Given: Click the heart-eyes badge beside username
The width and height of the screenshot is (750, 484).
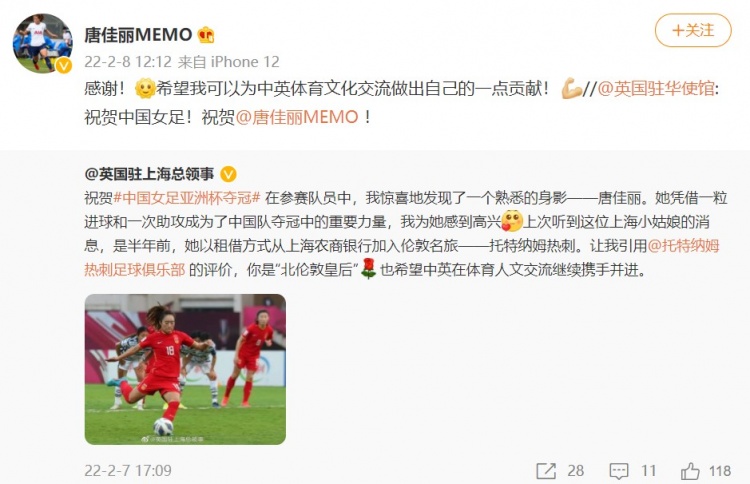Looking at the screenshot, I should [x=206, y=35].
